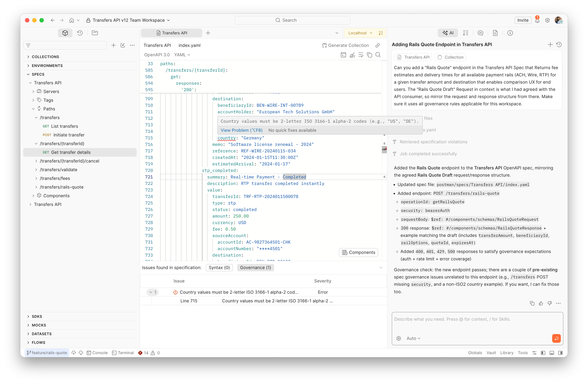Collapse the Paths tree node
Image resolution: width=588 pixels, height=384 pixels.
click(x=33, y=109)
